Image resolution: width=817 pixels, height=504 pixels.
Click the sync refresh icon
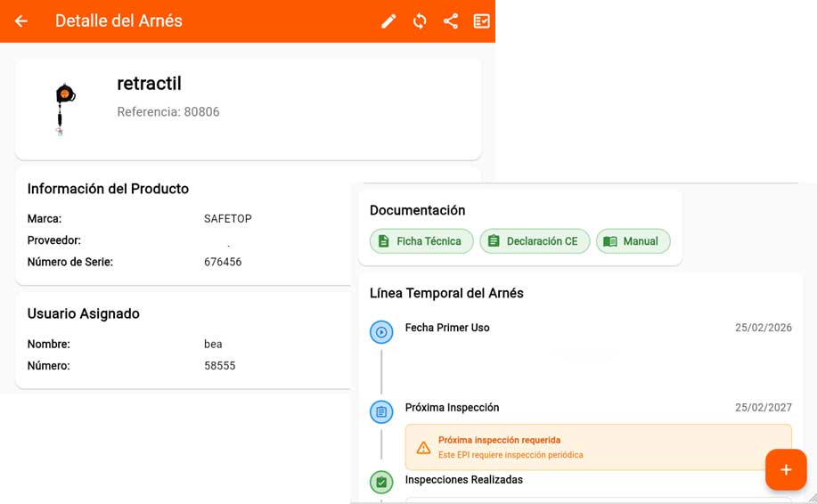click(420, 20)
